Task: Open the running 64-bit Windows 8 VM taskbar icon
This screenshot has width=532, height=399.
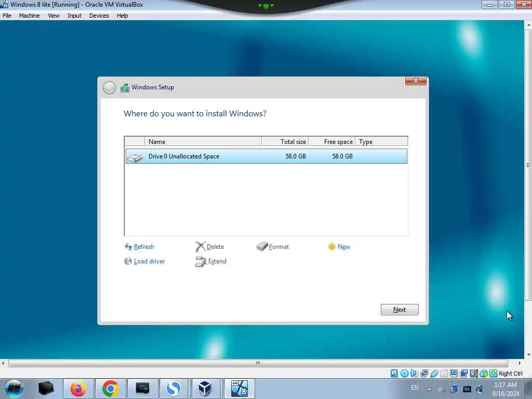Action: click(239, 389)
